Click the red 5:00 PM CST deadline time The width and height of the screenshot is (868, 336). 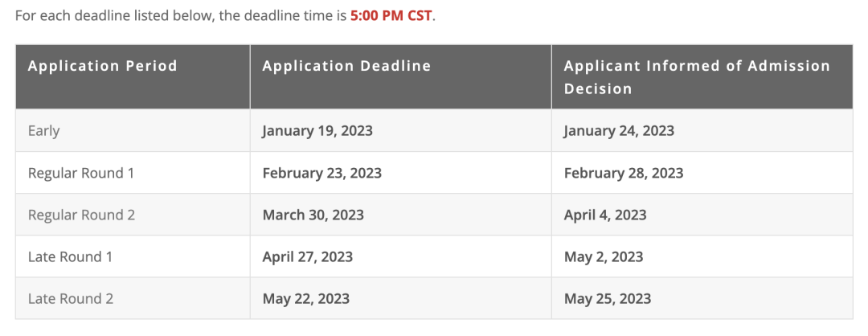(391, 16)
